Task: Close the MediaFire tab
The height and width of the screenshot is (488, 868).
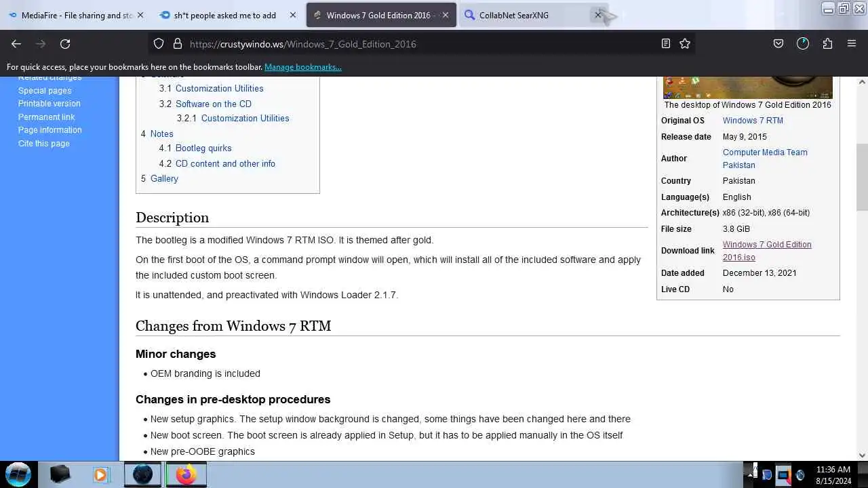Action: pos(140,15)
